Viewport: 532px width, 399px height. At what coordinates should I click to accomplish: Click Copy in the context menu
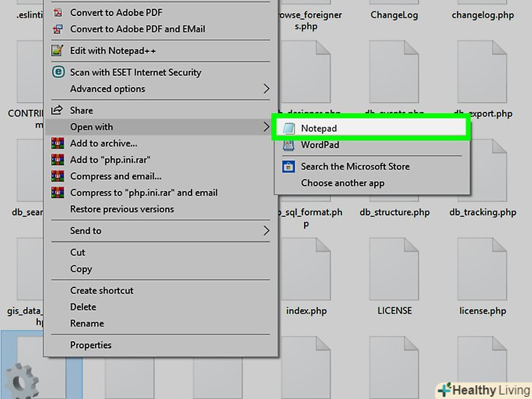coord(161,269)
